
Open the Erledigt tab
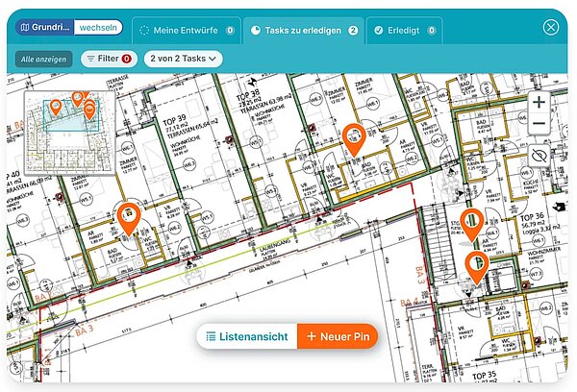coord(404,30)
